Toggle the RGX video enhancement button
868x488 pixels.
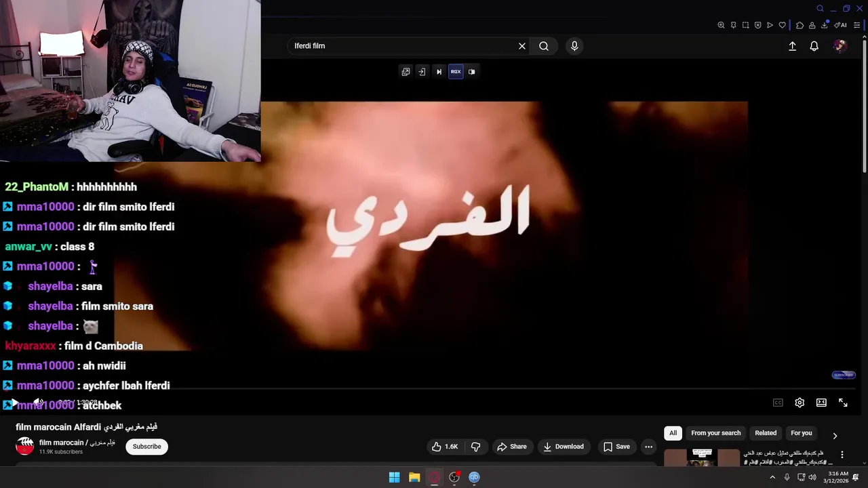pyautogui.click(x=456, y=72)
